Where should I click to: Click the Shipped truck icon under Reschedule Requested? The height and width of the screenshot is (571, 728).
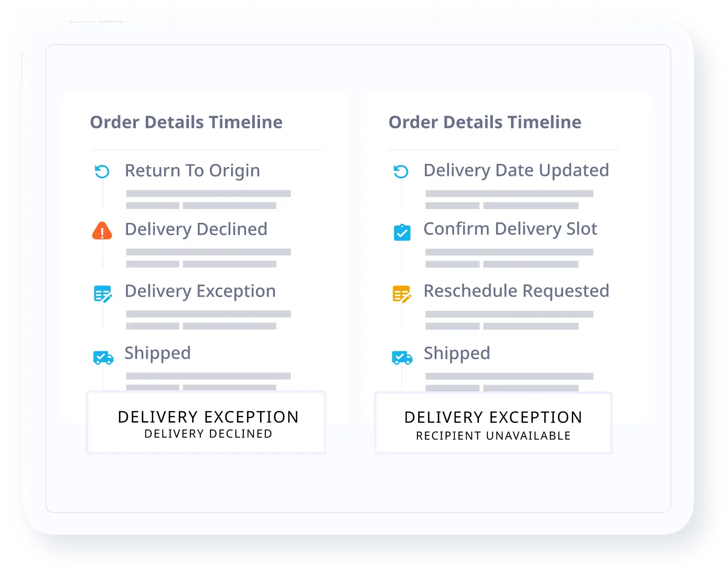402,357
